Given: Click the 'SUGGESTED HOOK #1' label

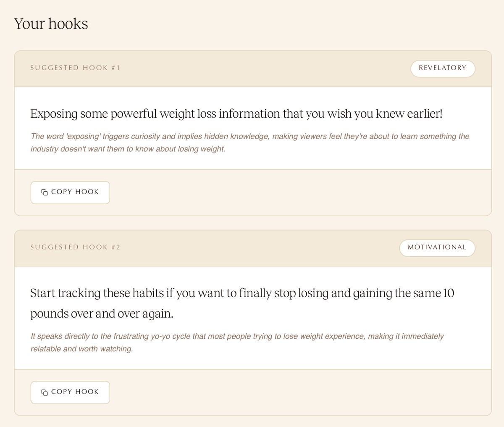Looking at the screenshot, I should pyautogui.click(x=75, y=68).
